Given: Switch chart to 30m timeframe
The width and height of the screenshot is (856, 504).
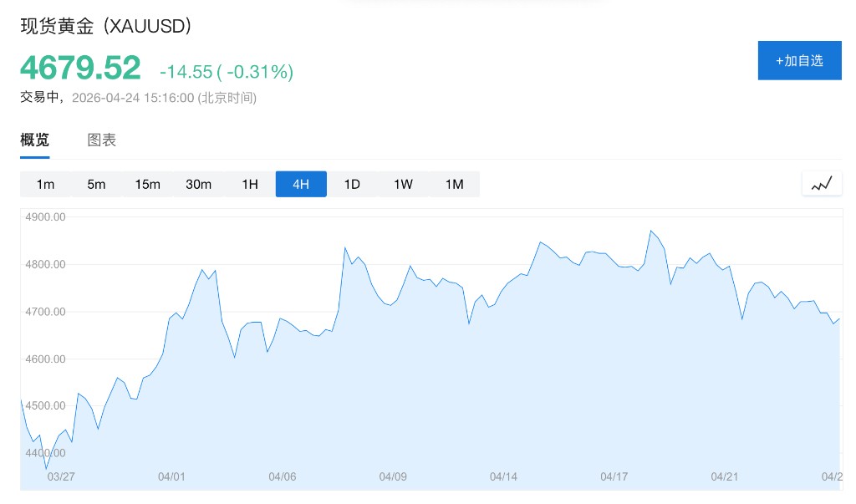Looking at the screenshot, I should point(198,184).
